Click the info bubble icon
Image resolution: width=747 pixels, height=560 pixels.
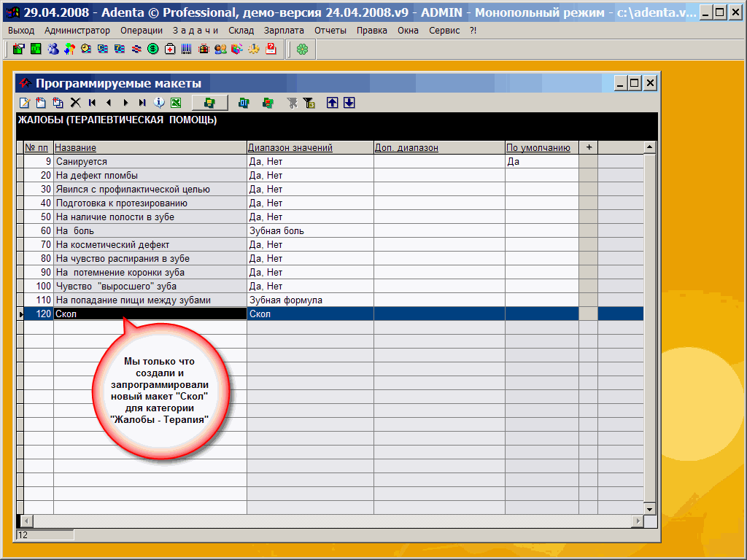159,103
